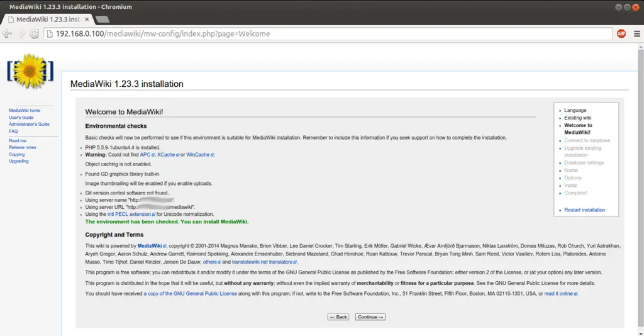644x336 pixels.
Task: Click the 'Database settings' step
Action: (584, 163)
